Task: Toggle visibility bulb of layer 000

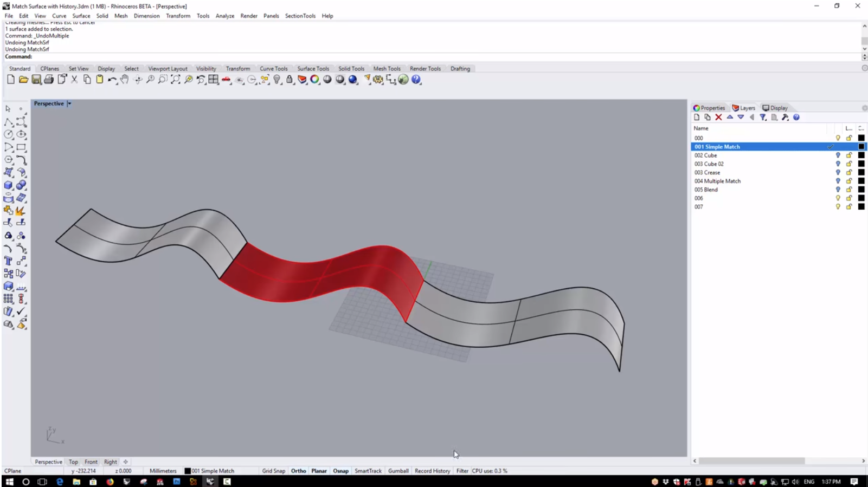Action: (838, 138)
